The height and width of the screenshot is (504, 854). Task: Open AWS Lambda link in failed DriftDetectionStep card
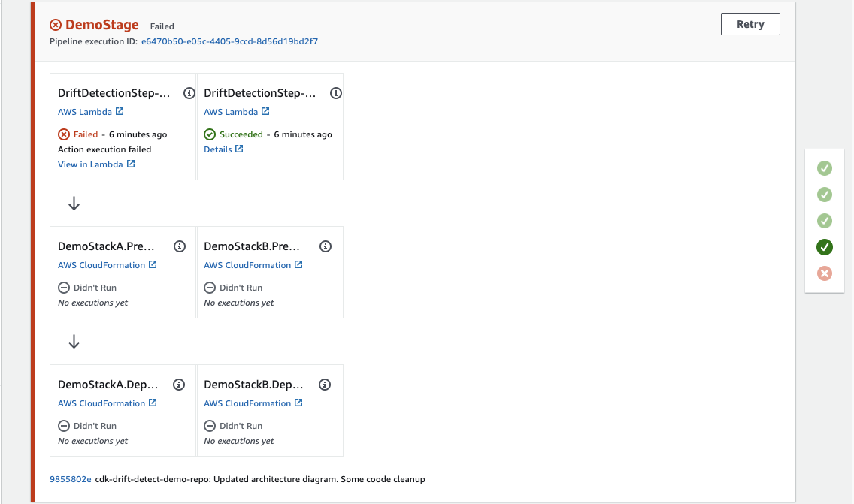point(90,112)
